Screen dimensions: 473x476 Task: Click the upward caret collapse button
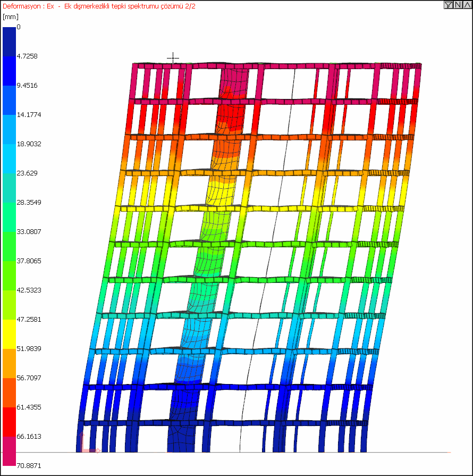467,5
